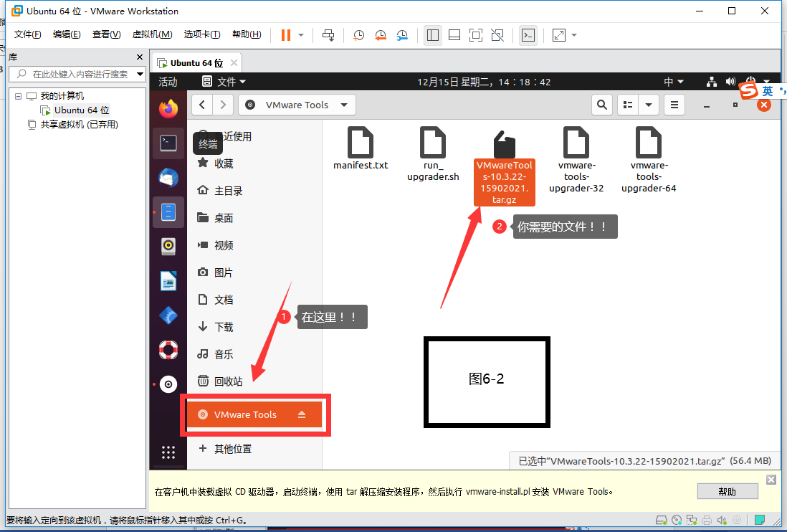Enter full screen mode

coord(476,35)
